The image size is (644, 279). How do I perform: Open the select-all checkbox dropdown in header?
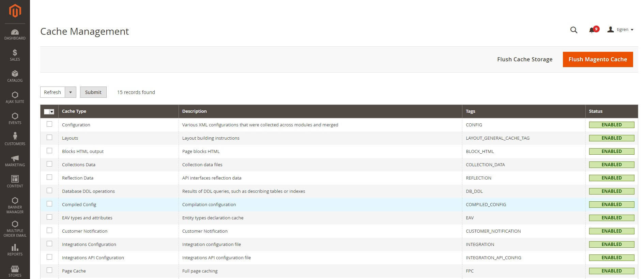(52, 112)
